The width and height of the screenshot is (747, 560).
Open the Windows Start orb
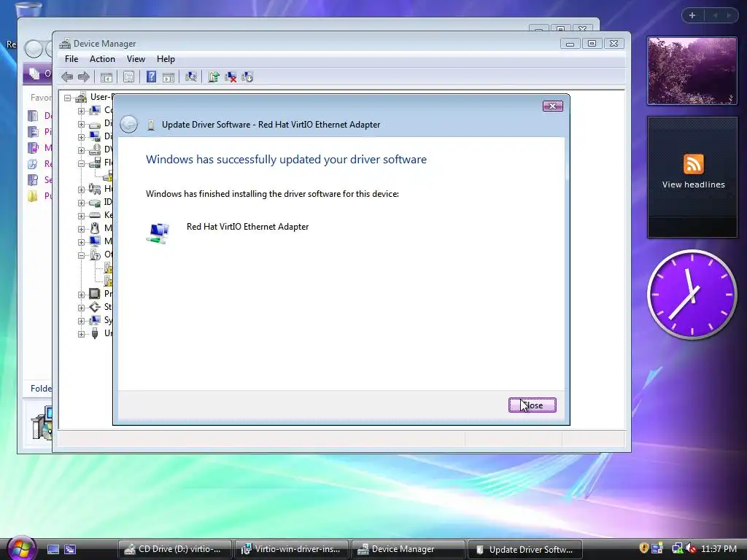21,548
